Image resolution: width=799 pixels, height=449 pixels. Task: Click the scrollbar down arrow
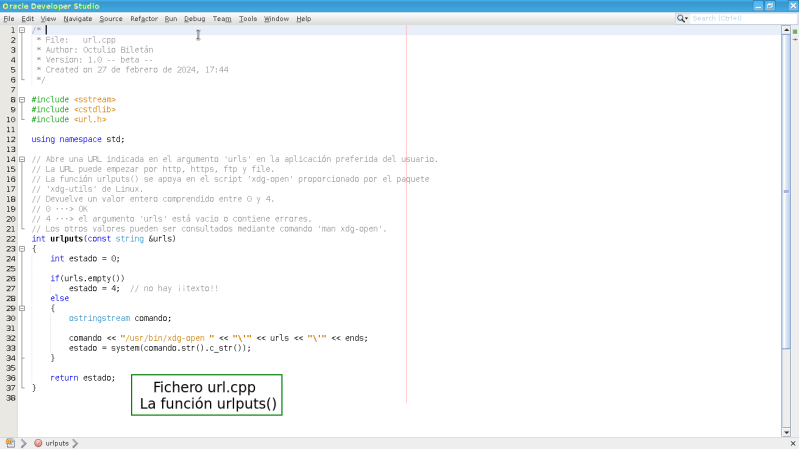coord(786,432)
